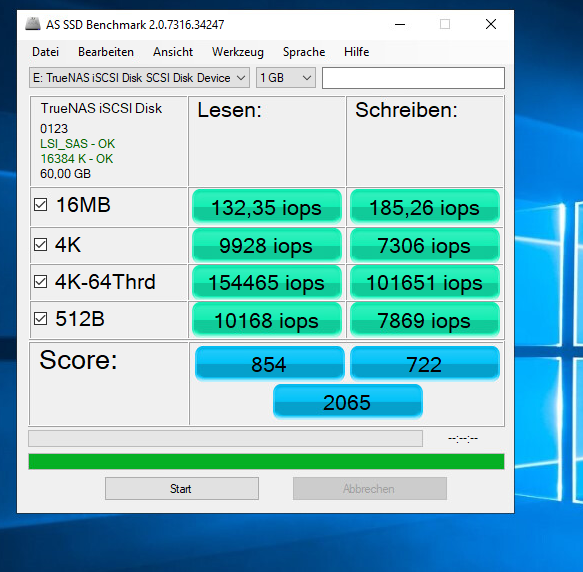This screenshot has height=572, width=583.
Task: Open the Ansicht menu
Action: click(x=173, y=52)
